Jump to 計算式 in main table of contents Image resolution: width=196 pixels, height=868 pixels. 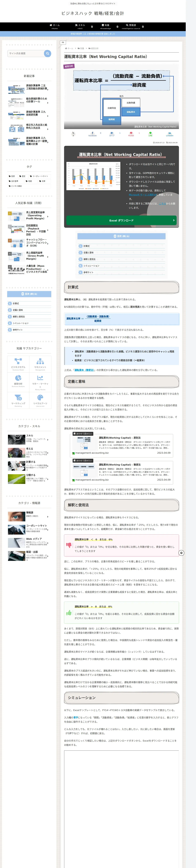tap(87, 246)
